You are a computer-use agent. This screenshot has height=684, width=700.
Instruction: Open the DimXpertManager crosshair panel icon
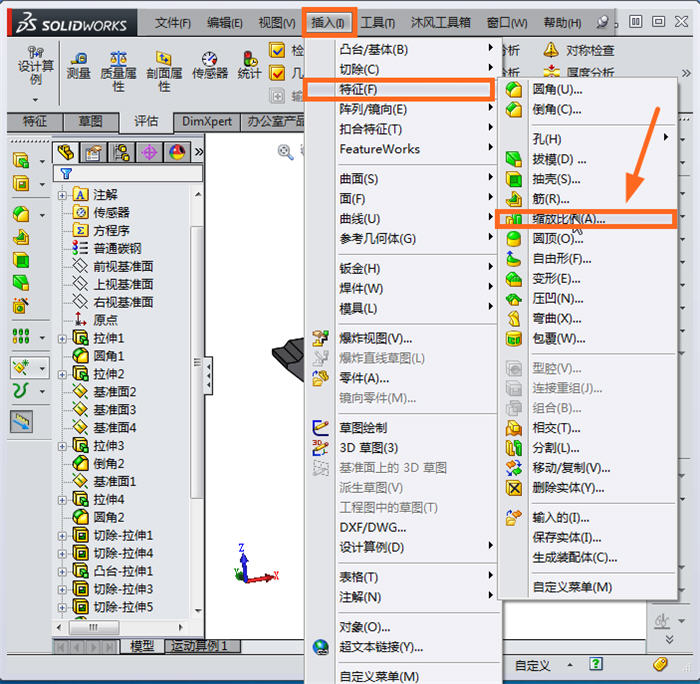[150, 152]
